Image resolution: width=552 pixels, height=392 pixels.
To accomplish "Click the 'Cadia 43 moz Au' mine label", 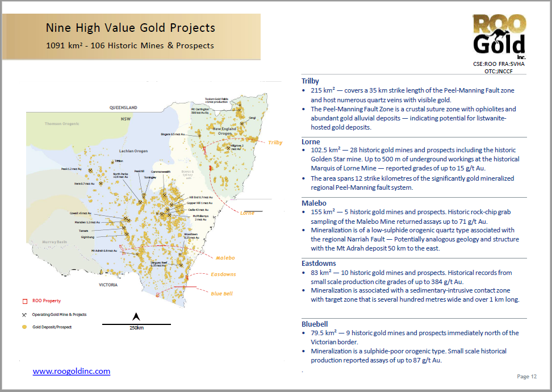I will pos(198,210).
